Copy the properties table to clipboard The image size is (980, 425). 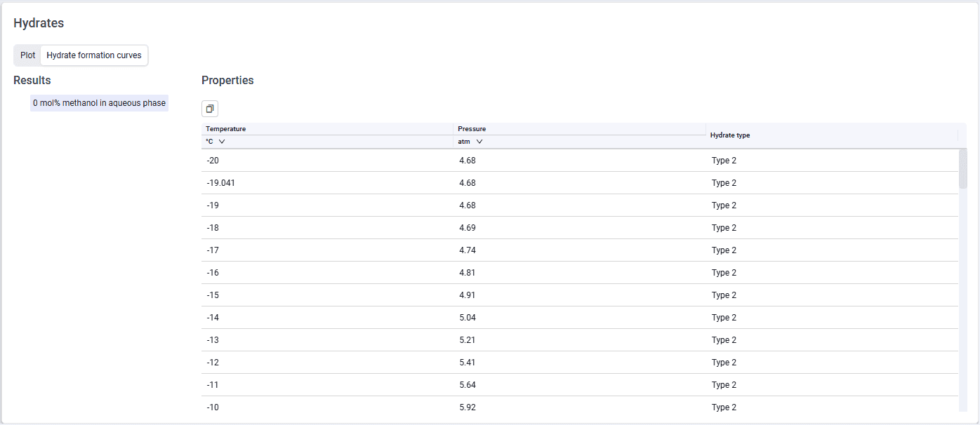coord(210,109)
